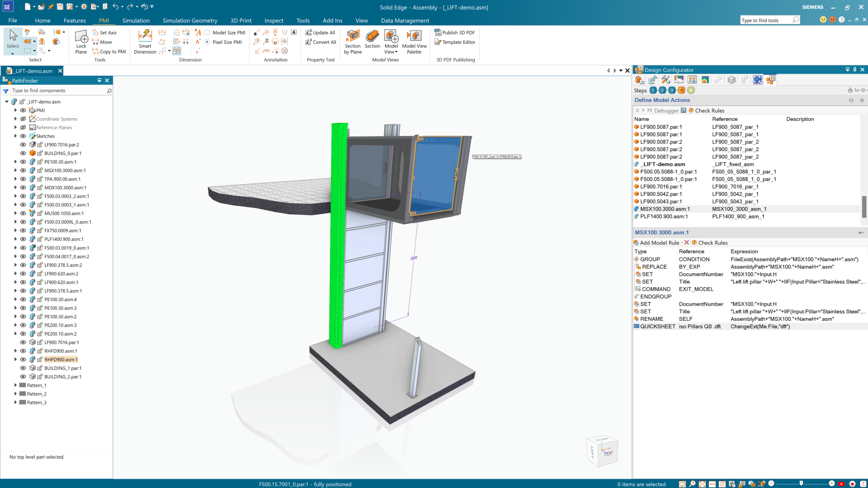868x488 pixels.
Task: Open the Home ribbon tab
Action: [x=43, y=20]
